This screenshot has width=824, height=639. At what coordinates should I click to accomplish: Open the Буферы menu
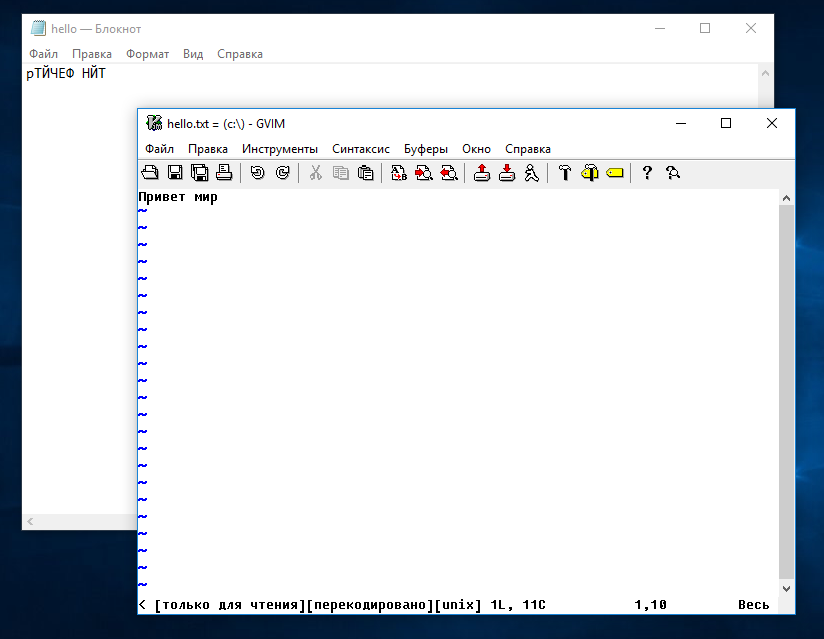[426, 149]
